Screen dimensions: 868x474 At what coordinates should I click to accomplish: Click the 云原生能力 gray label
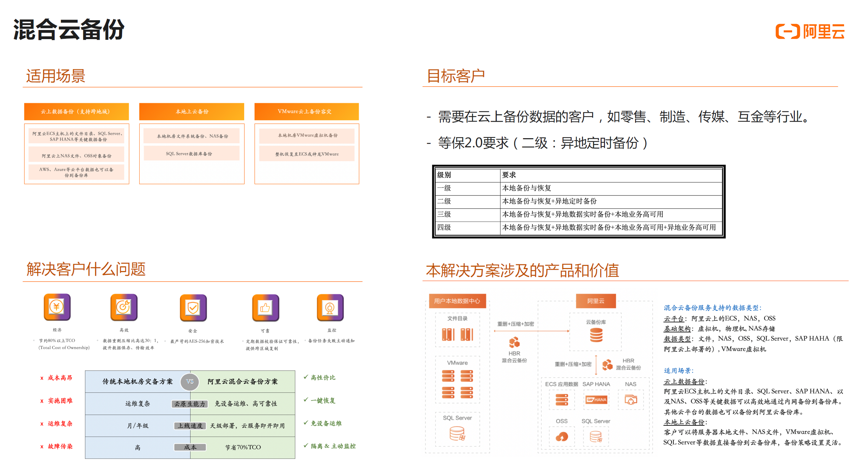coord(190,404)
